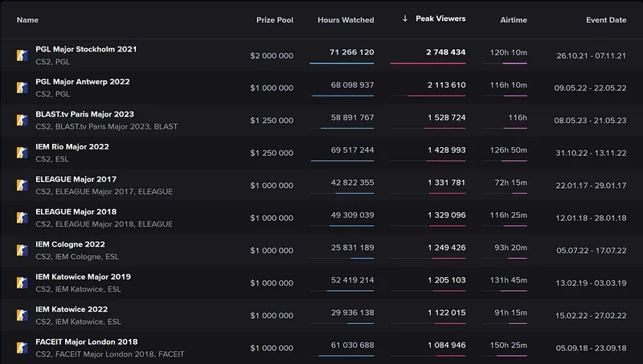Click the CS2 icon beside FACEIT Major London 2018

pyautogui.click(x=23, y=348)
